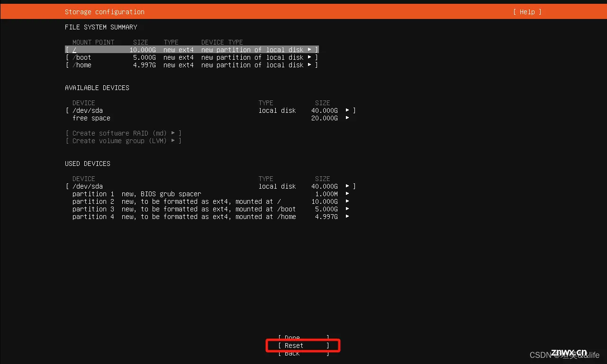Select the / mount point row
Screen dimensions: 607x364
click(192, 50)
